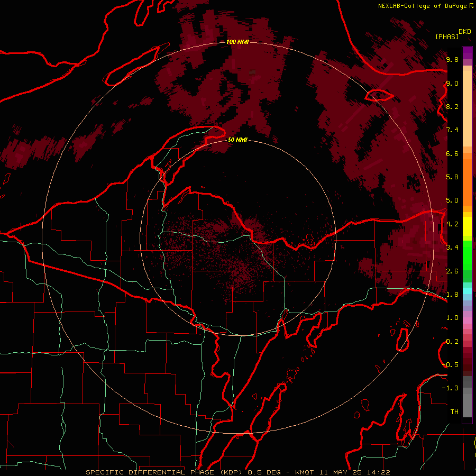This screenshot has height=476, width=476.
Task: Click the -1.3 scale value
Action: point(450,388)
